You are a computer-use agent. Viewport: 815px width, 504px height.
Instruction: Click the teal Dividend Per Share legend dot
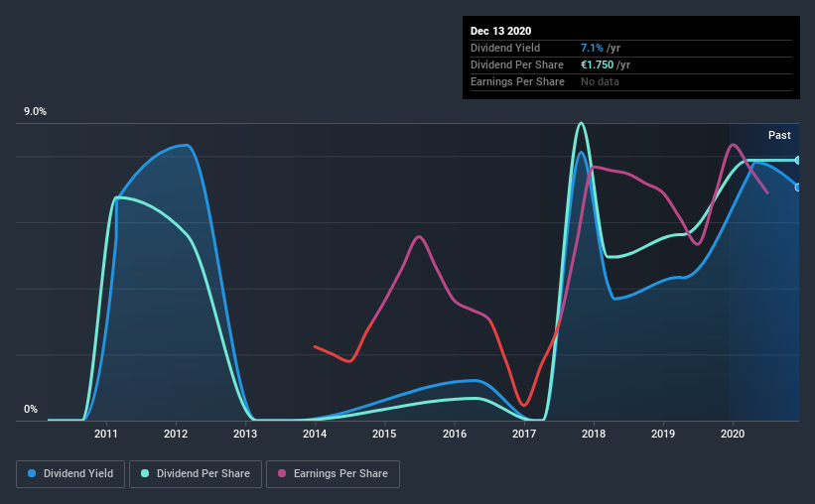(x=145, y=473)
